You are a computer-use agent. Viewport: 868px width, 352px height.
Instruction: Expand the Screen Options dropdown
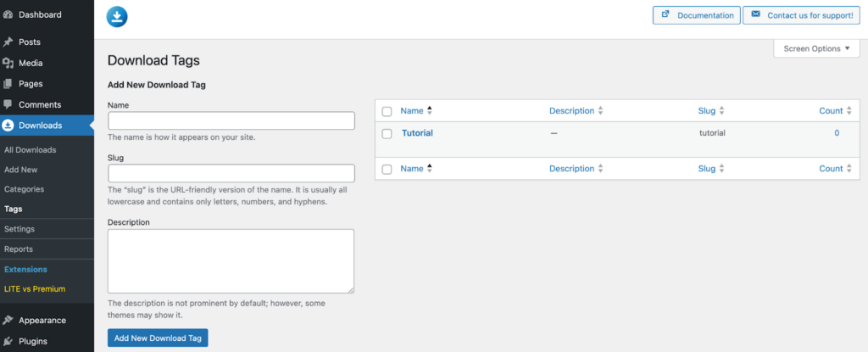point(816,49)
